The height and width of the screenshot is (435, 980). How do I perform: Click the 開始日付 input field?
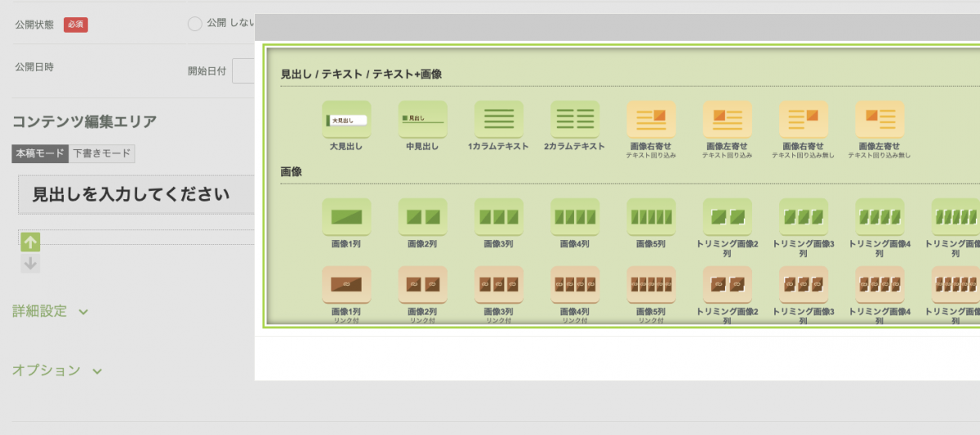243,71
